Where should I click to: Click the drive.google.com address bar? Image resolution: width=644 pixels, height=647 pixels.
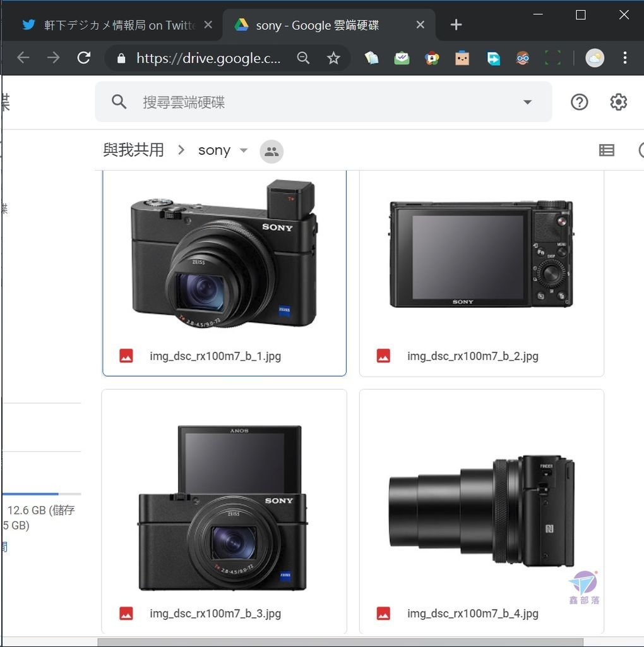[x=208, y=58]
